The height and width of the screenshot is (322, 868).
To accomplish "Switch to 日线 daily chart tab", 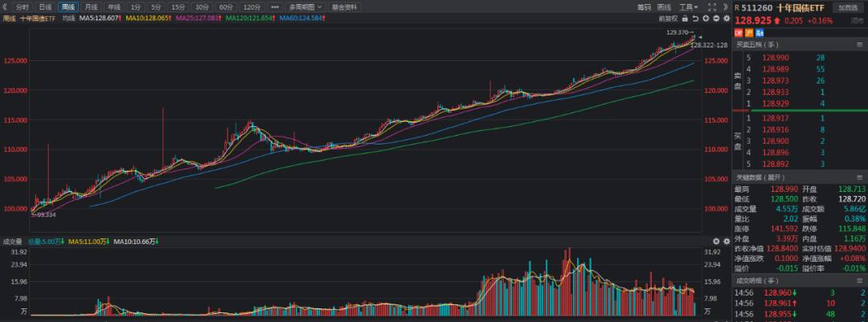I will tap(45, 7).
